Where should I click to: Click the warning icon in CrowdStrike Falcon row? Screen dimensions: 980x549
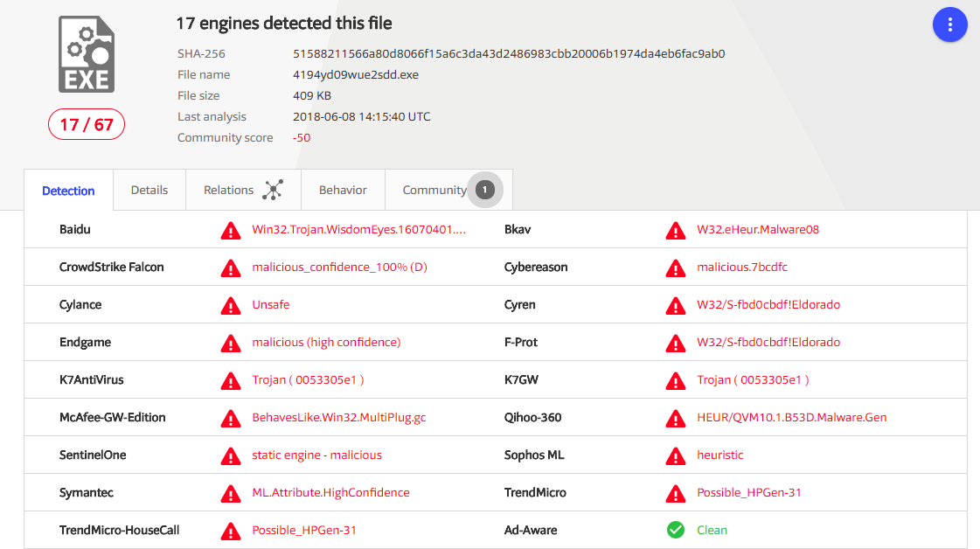tap(231, 268)
